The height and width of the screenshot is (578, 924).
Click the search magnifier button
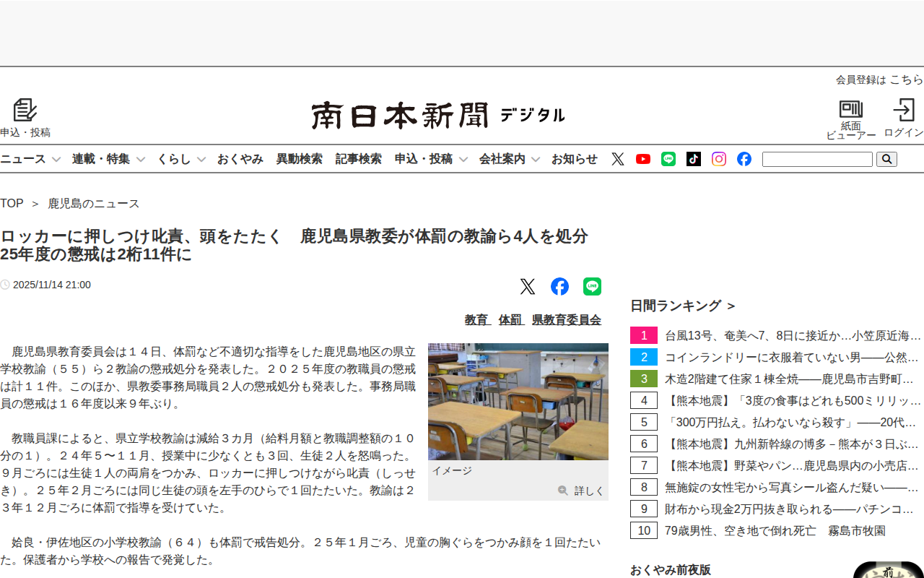click(x=886, y=159)
